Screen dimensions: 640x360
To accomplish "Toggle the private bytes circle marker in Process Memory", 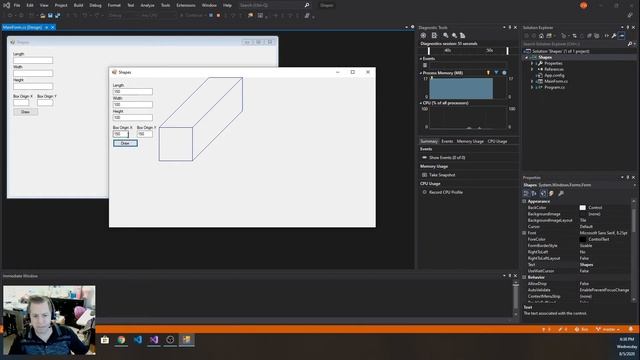I will coord(504,73).
